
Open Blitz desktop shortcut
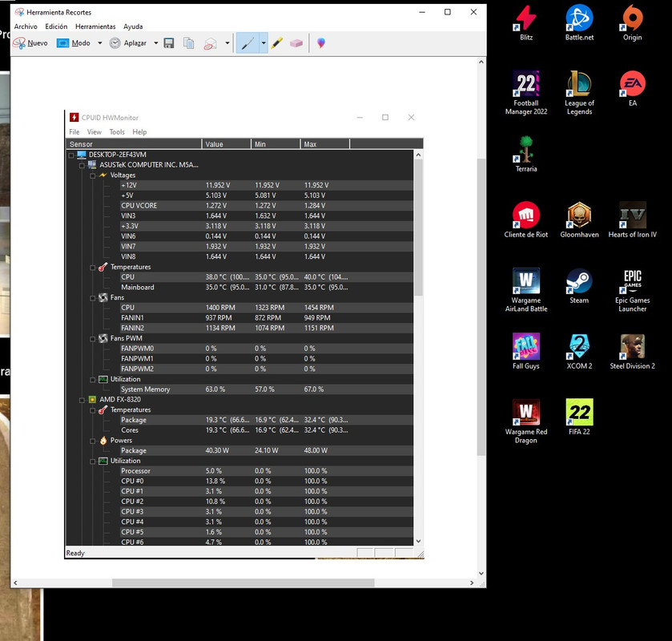click(x=526, y=22)
